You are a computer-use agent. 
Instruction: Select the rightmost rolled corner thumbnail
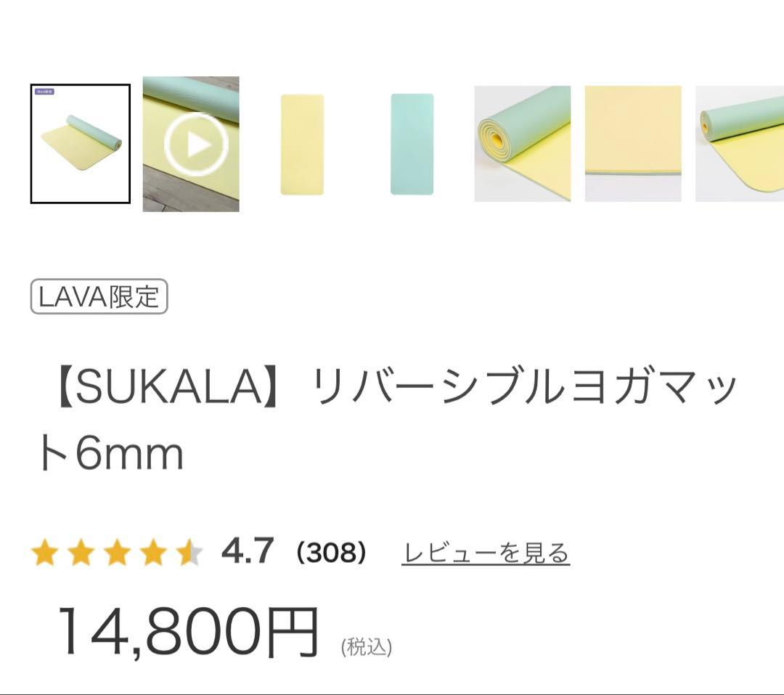pos(739,142)
